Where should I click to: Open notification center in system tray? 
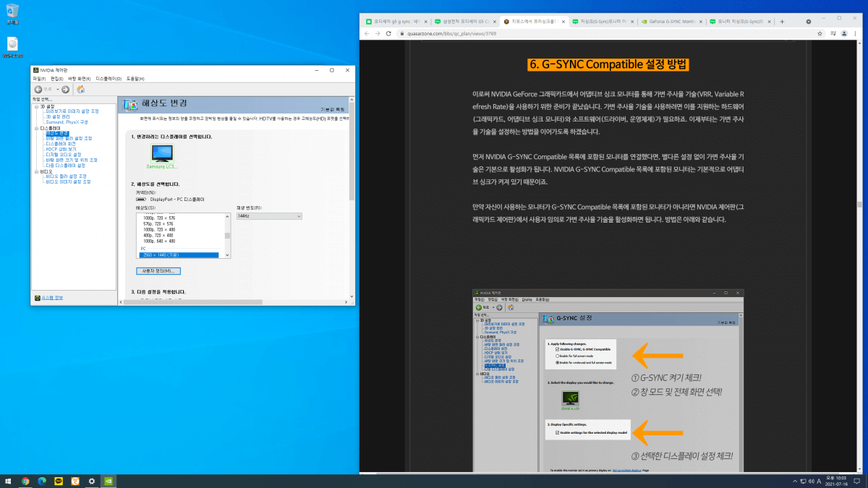coord(856,481)
